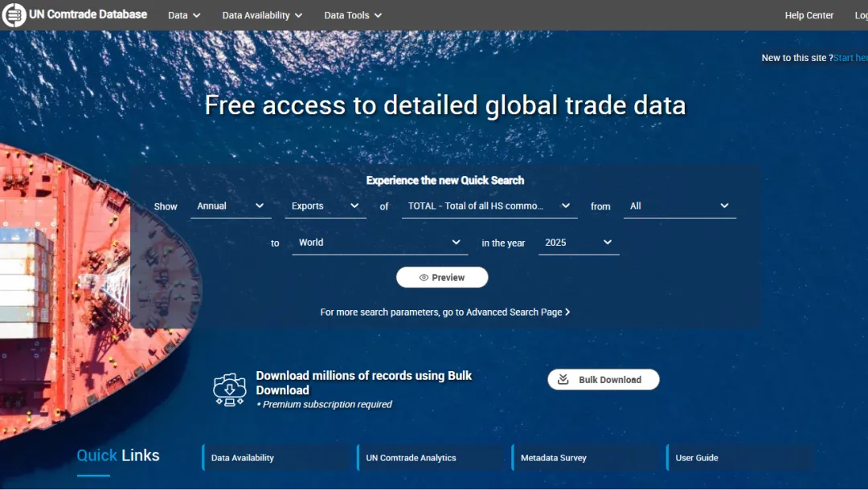Click the eye icon in Preview button
The height and width of the screenshot is (490, 868).
tap(424, 278)
